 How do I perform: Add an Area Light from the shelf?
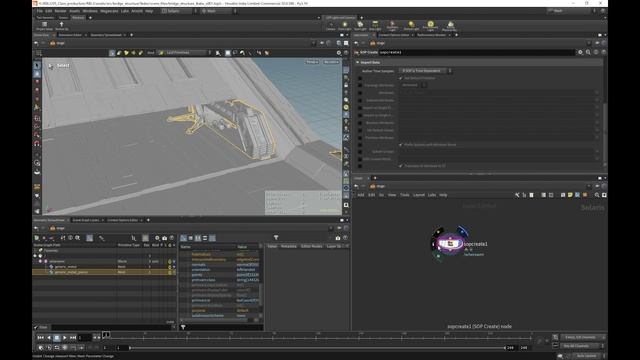point(375,26)
